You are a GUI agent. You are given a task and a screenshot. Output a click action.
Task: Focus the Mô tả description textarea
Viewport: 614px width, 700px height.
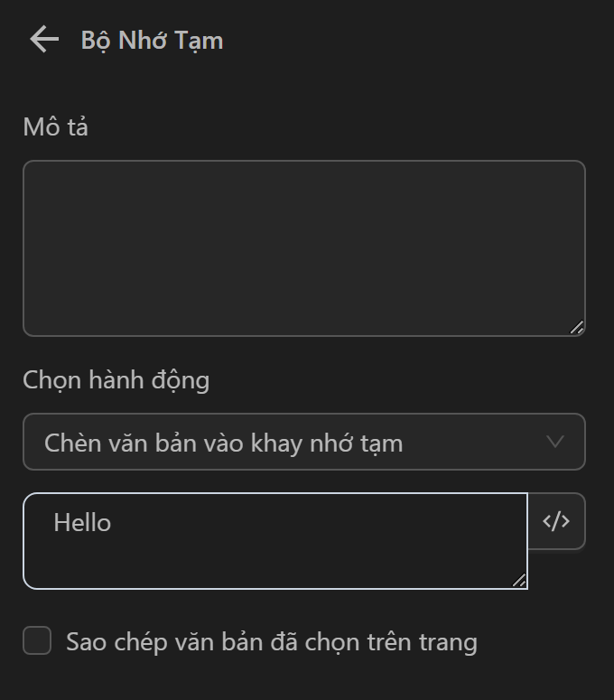(303, 248)
